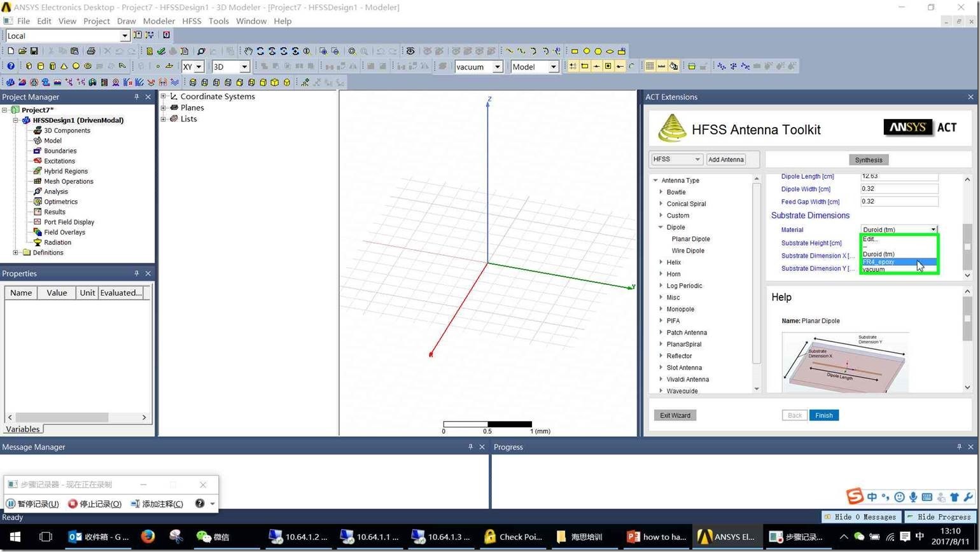Click the Print toolbar icon

coord(91,51)
